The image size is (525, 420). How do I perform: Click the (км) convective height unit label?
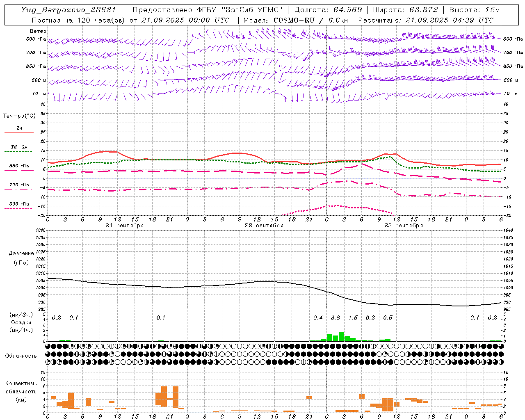click(x=21, y=399)
